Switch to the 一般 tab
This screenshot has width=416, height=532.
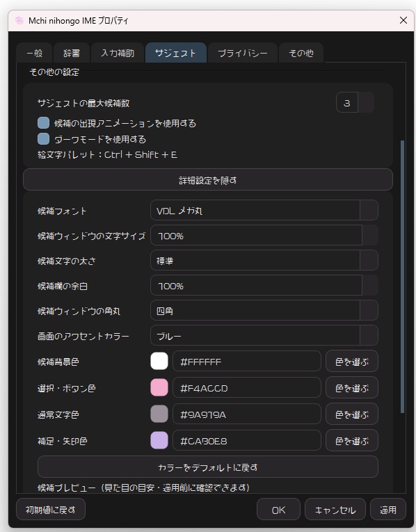point(34,53)
